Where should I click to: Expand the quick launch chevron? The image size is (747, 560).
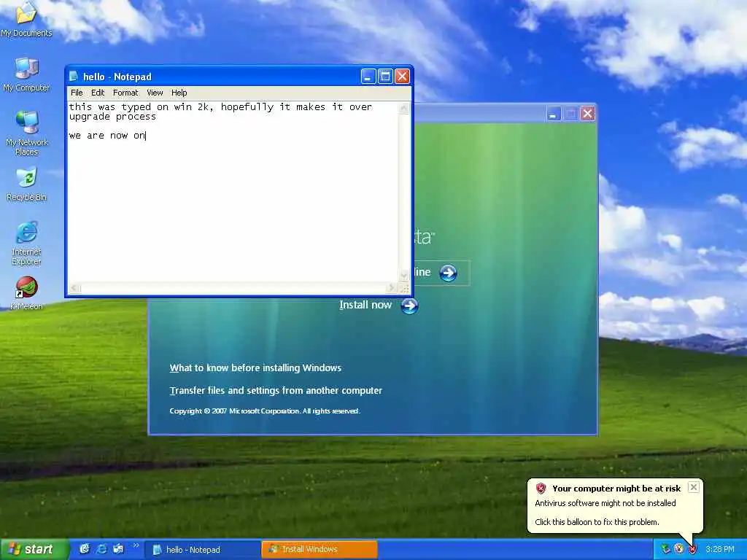point(136,545)
